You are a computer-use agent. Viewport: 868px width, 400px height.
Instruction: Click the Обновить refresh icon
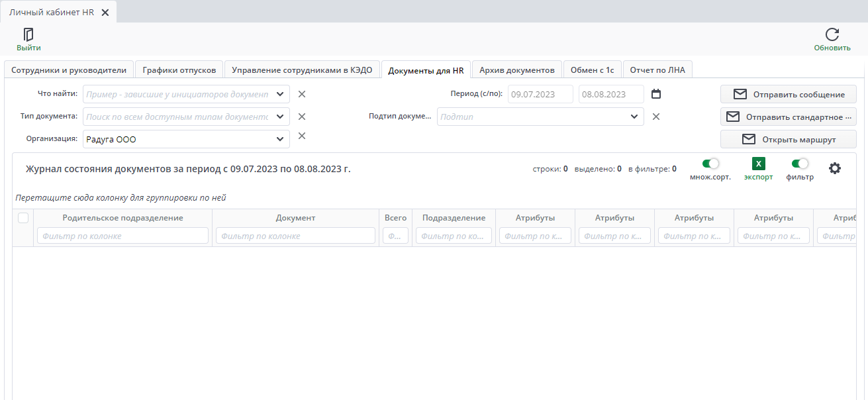[832, 34]
